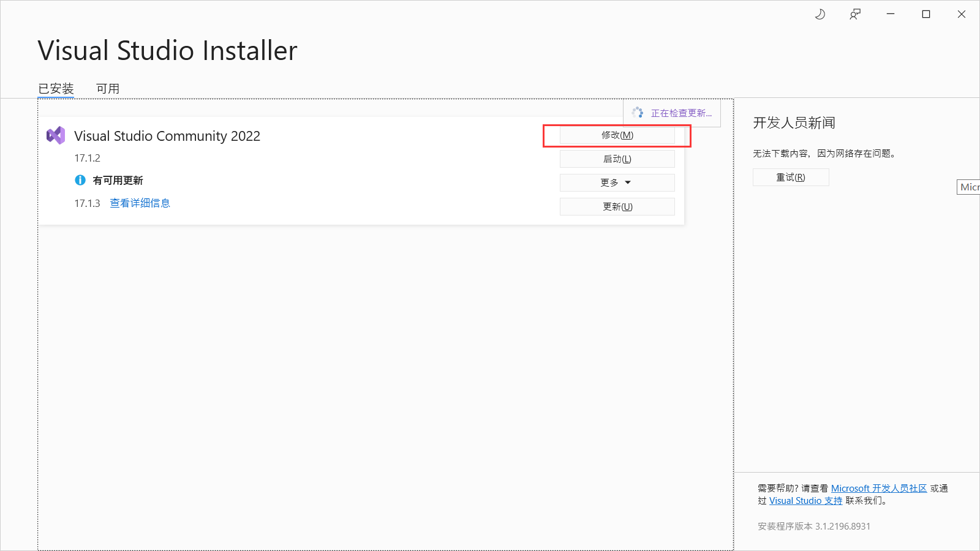This screenshot has width=980, height=551.
Task: Open the Visual Studio 支持 link
Action: point(806,501)
